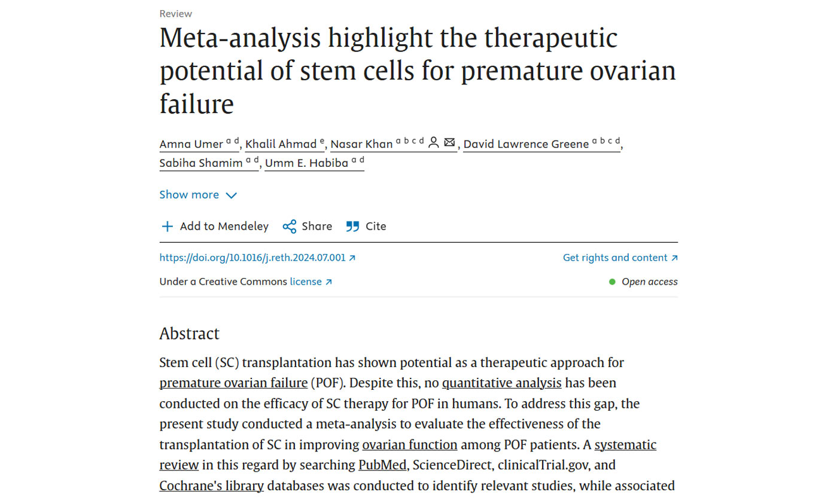837x504 pixels.
Task: Click the envelope email icon beside Nasar Khan
Action: (450, 143)
